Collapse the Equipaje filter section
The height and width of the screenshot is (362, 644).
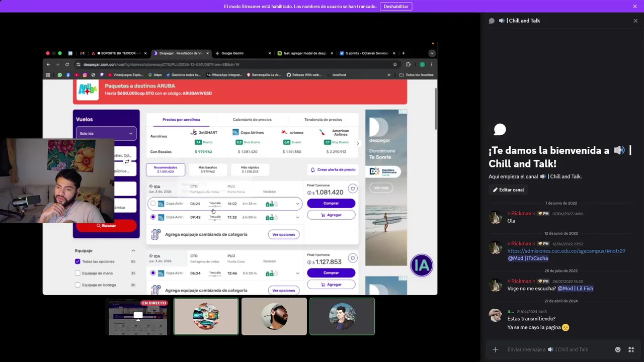pyautogui.click(x=133, y=250)
